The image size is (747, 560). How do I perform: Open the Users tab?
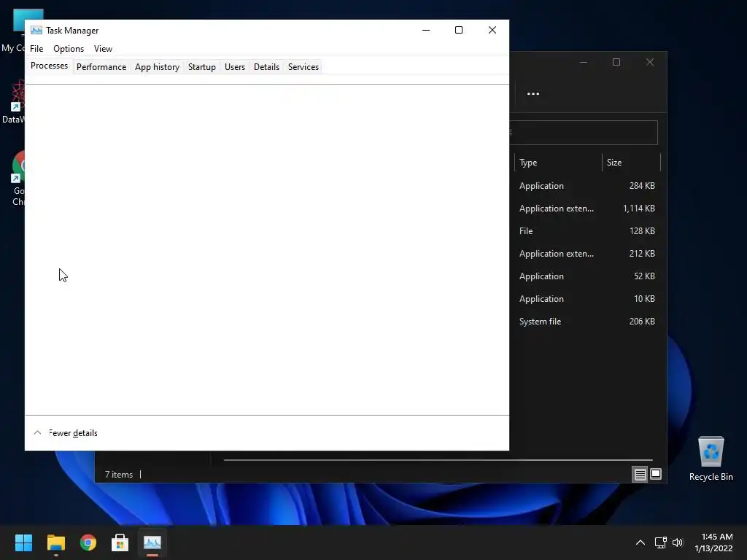point(235,66)
